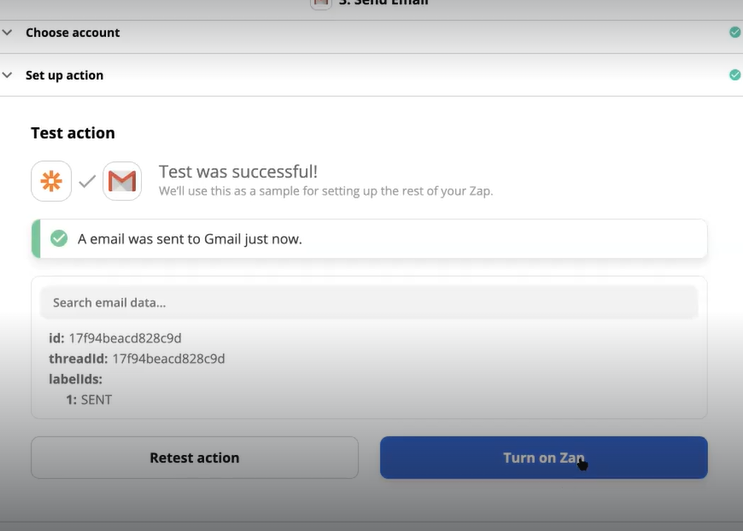Screen dimensions: 743x531
Task: Click green check icon in email sent notice
Action: point(59,238)
